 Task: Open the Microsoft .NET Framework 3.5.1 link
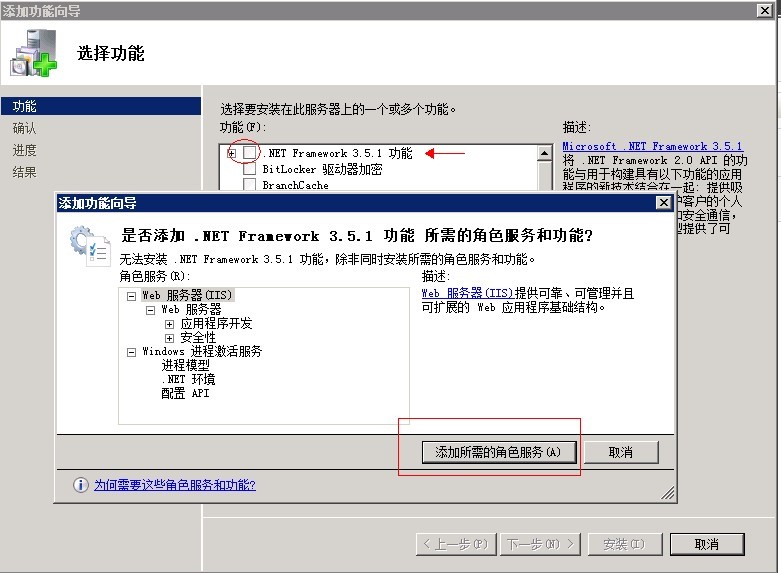(652, 146)
